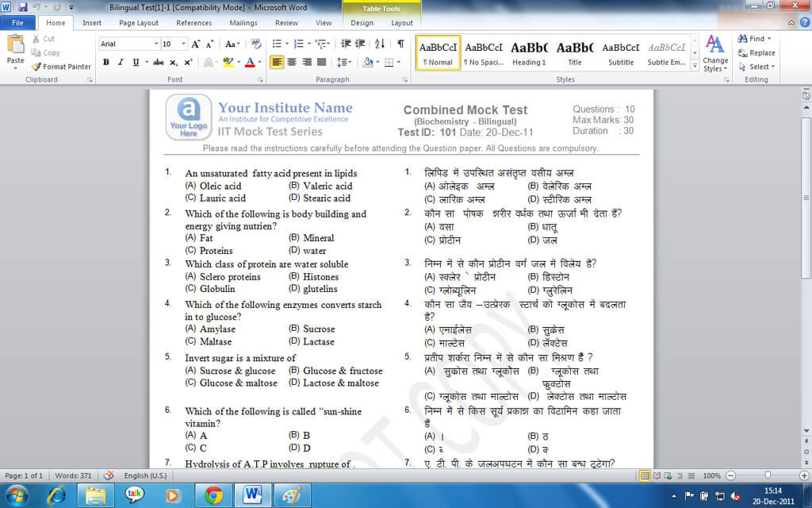Viewport: 812px width, 508px height.
Task: Align text to the right
Action: point(307,62)
